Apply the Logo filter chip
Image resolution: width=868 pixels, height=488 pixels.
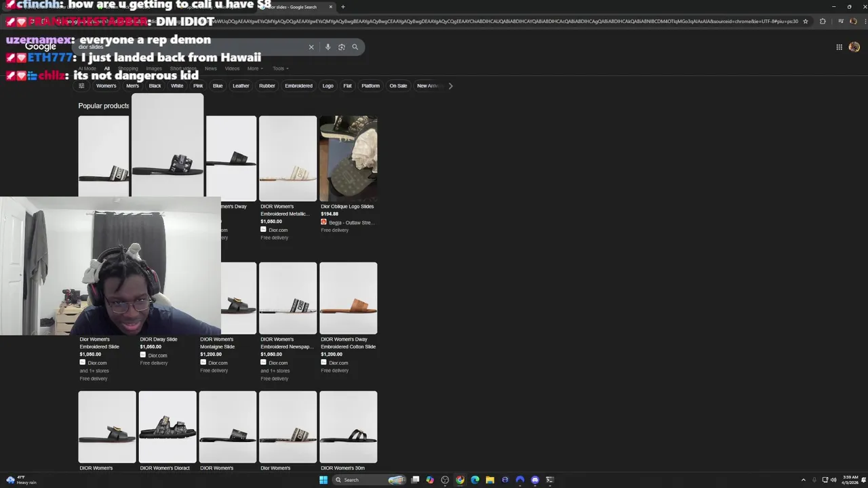[328, 86]
